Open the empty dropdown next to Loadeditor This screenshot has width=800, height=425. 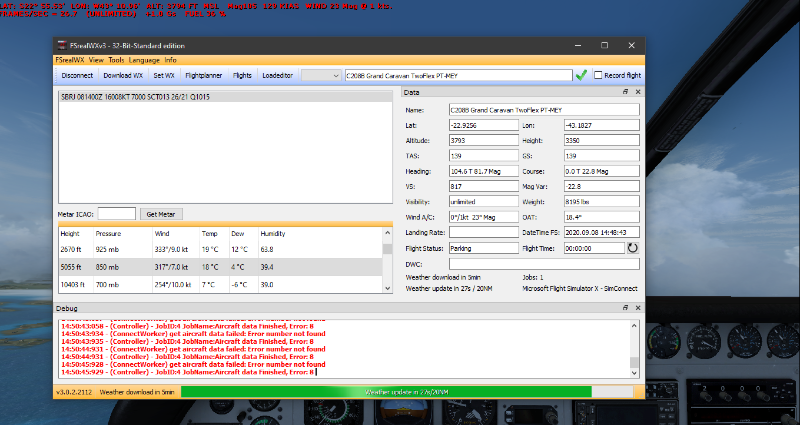point(321,76)
